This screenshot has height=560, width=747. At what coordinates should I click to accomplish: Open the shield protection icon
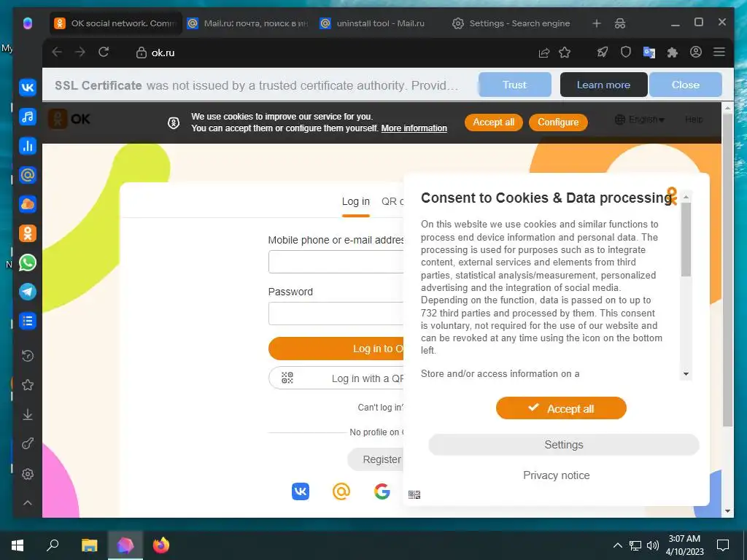625,52
